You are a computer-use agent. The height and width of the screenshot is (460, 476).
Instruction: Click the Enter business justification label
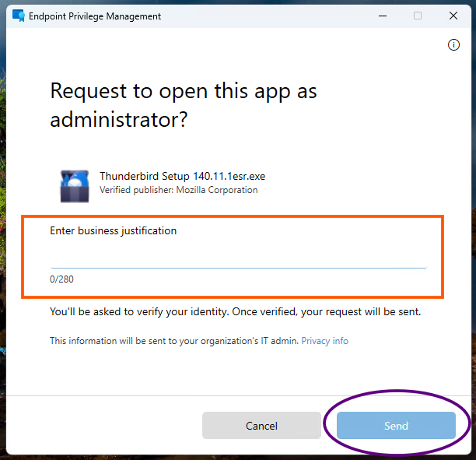point(114,231)
